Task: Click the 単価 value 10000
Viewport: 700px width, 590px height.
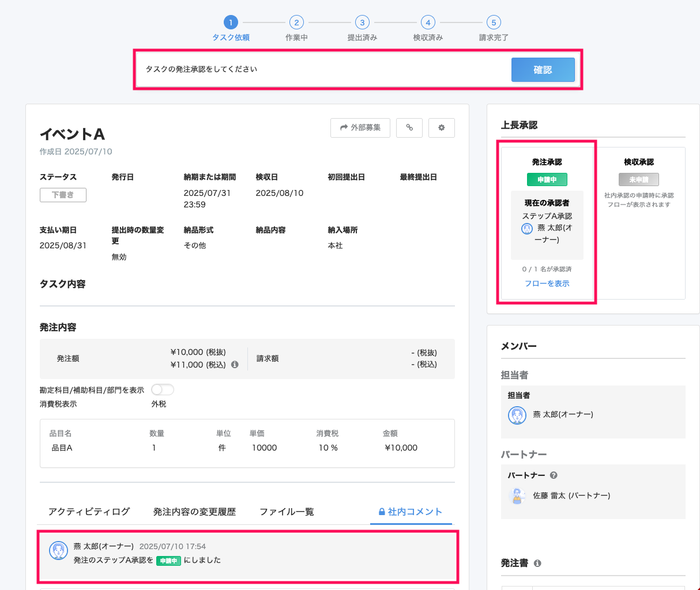Action: 264,448
